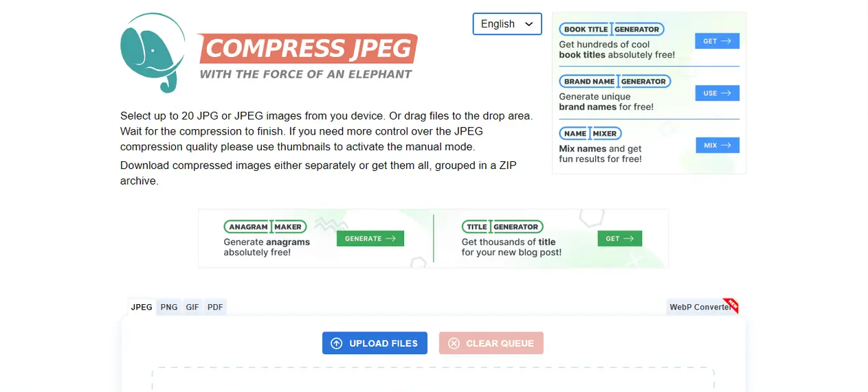Image resolution: width=868 pixels, height=392 pixels.
Task: Click the clear queue X icon
Action: [454, 343]
